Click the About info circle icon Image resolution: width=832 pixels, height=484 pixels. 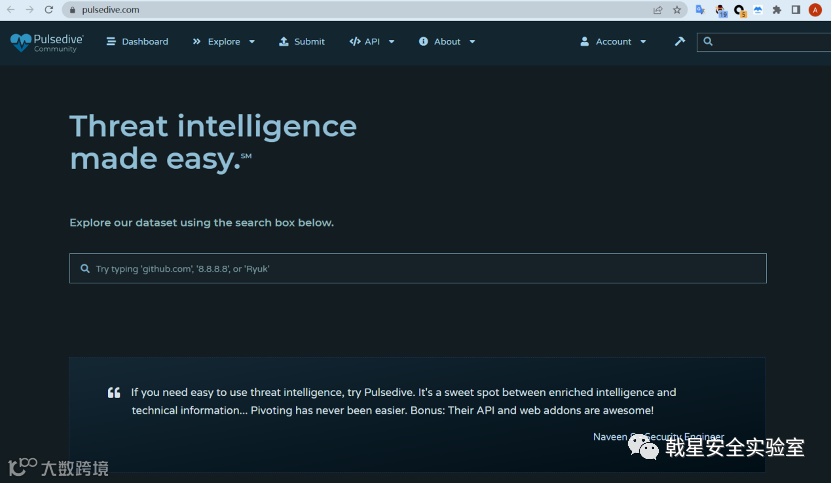[423, 41]
